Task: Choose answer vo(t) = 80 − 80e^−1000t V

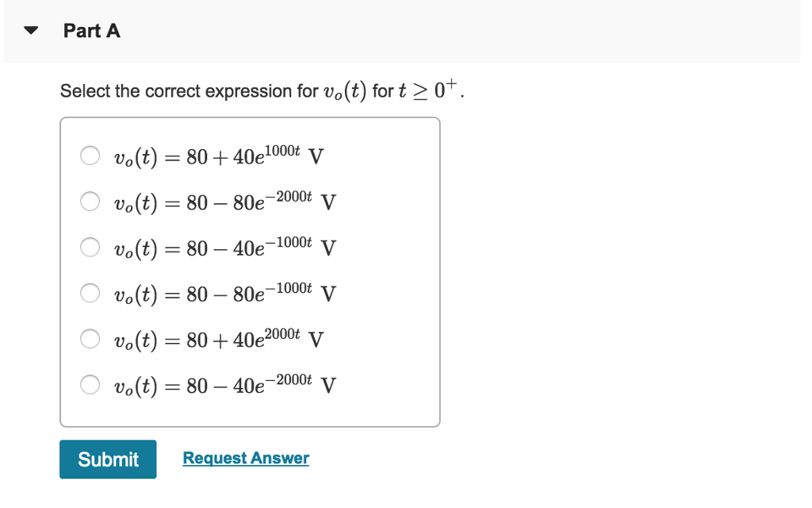Action: [x=90, y=293]
